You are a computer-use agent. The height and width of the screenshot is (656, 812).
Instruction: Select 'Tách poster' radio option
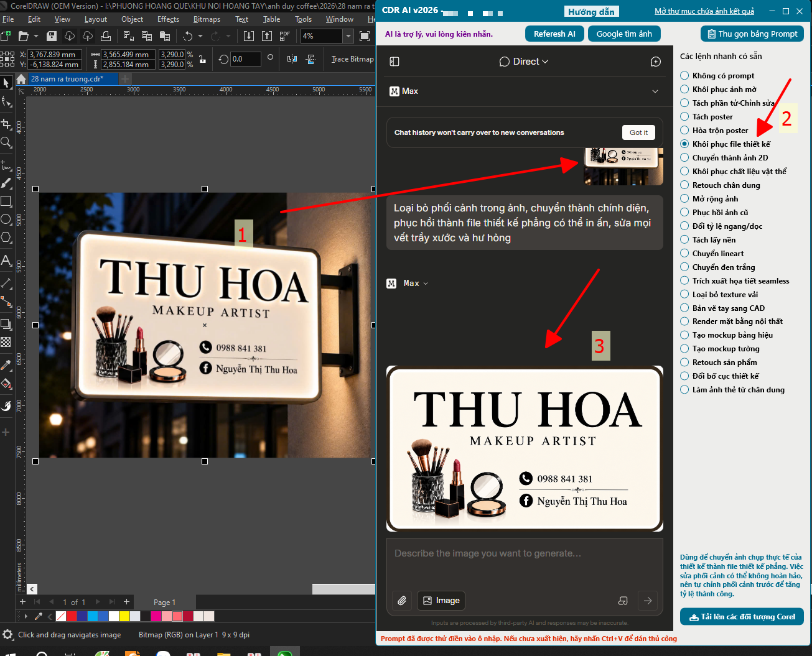(684, 117)
